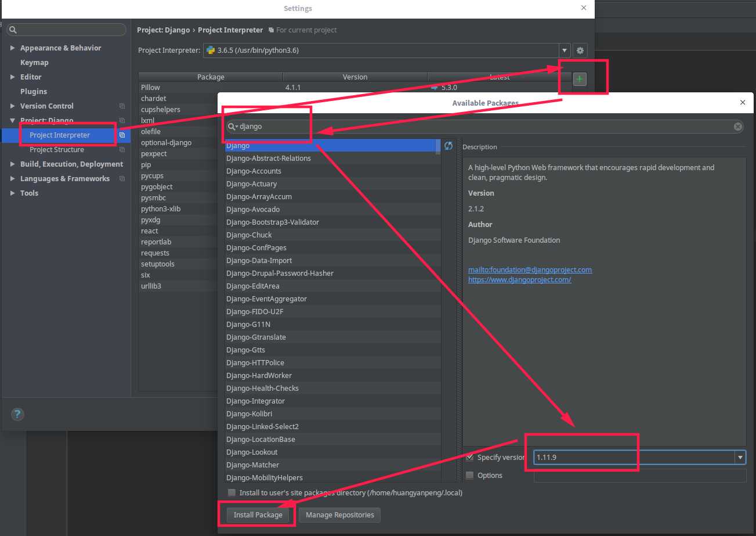The height and width of the screenshot is (536, 756).
Task: Click the django package search field
Action: pos(485,127)
